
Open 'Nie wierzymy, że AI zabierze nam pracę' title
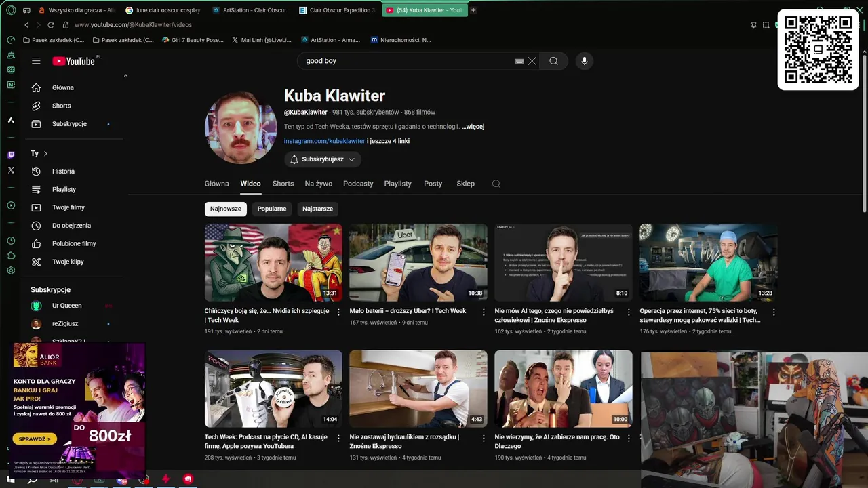pos(557,441)
